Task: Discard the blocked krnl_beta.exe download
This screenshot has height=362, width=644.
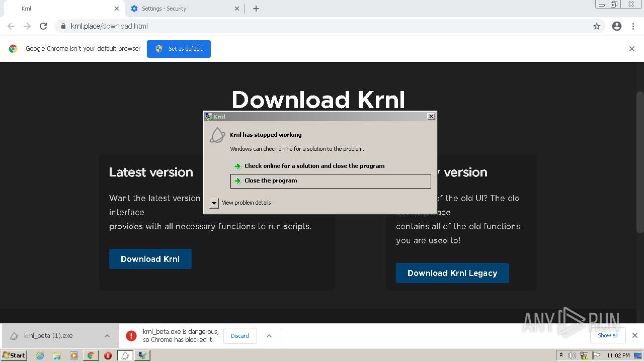Action: 240,336
